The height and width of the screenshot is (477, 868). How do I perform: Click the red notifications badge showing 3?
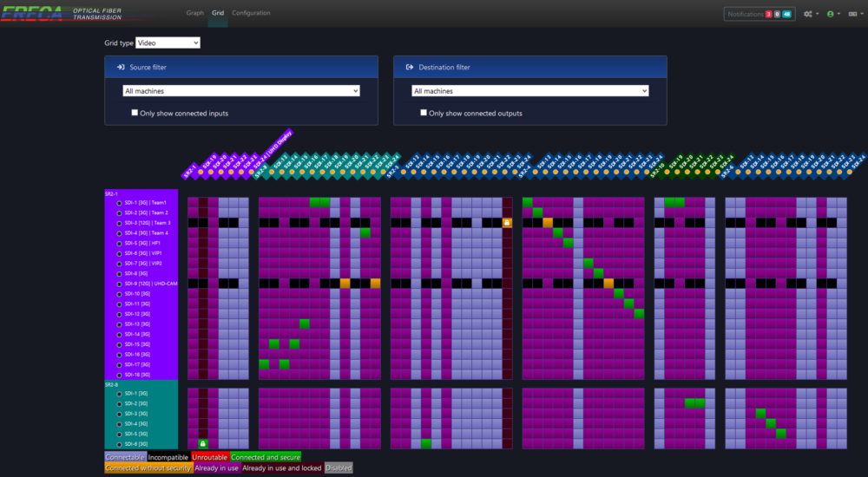(x=768, y=14)
